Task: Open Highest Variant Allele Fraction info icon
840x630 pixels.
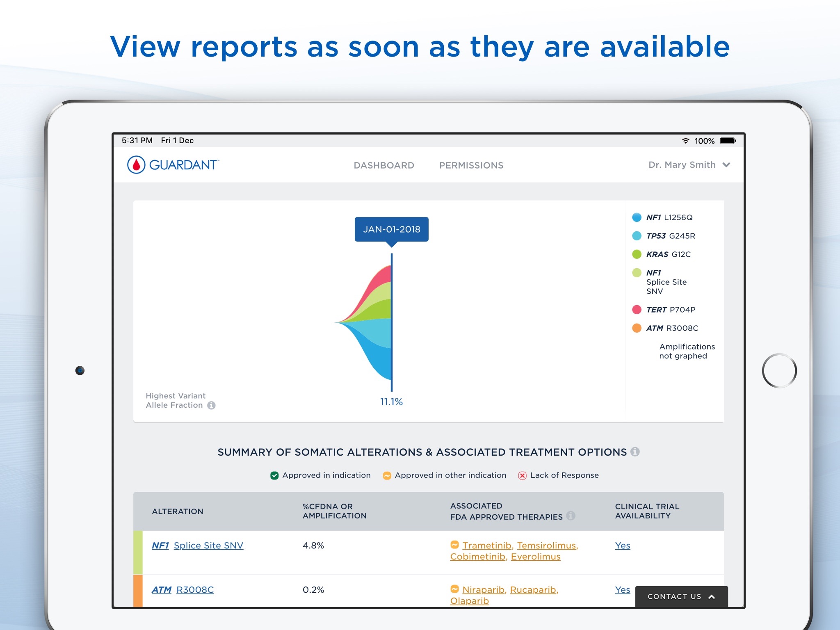Action: (x=211, y=405)
